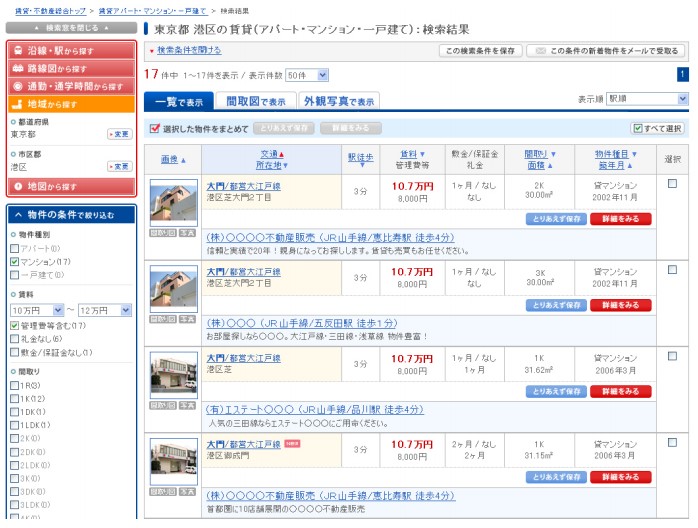Switch to 外観写真で表示 tab

(x=339, y=102)
